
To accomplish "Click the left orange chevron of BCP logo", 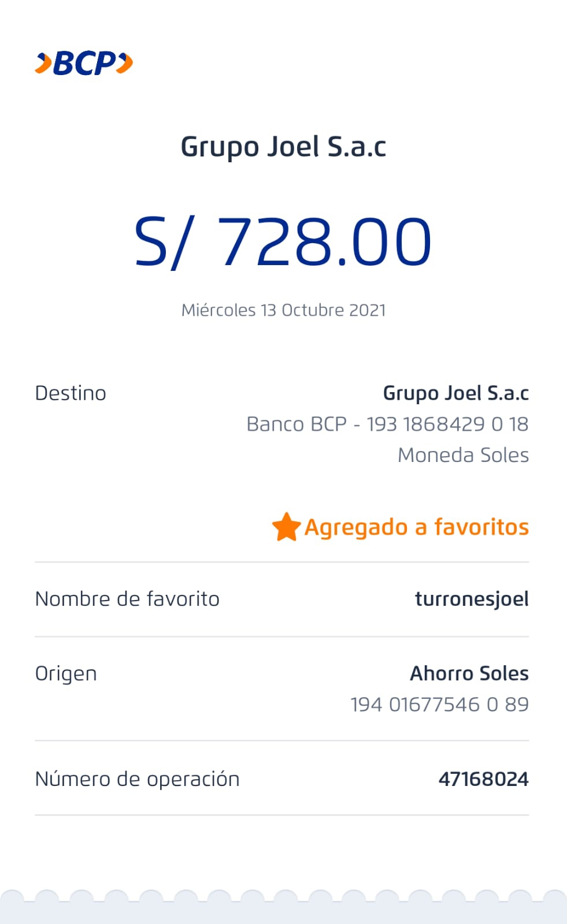I will click(43, 63).
